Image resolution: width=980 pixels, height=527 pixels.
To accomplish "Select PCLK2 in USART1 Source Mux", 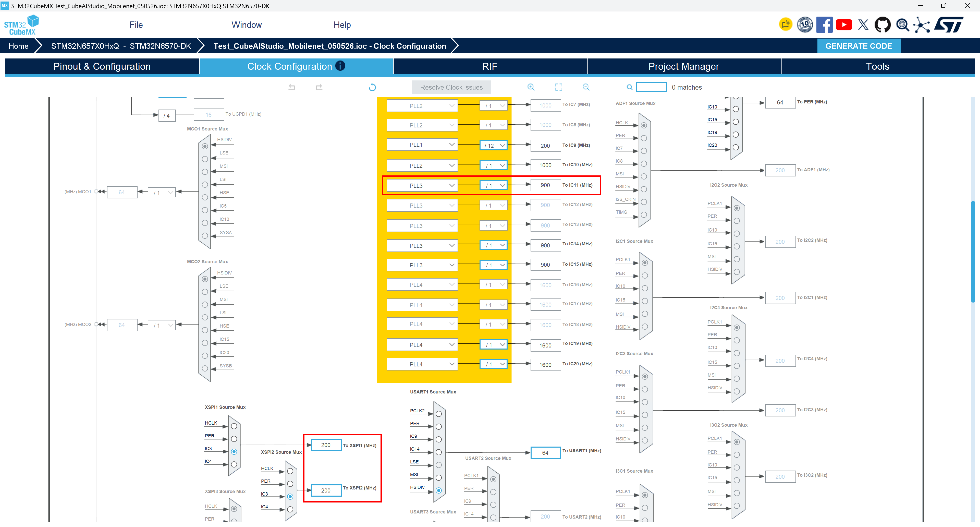I will coord(439,414).
